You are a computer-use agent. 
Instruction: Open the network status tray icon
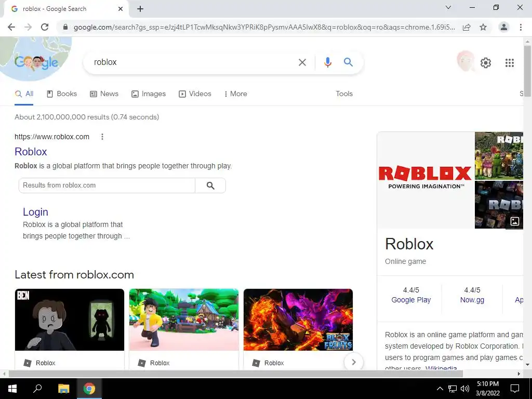point(453,389)
